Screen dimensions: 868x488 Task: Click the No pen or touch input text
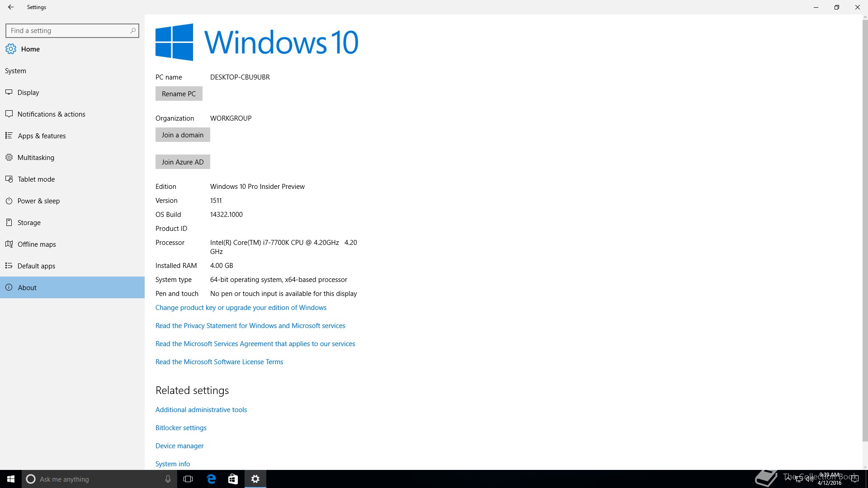click(283, 294)
